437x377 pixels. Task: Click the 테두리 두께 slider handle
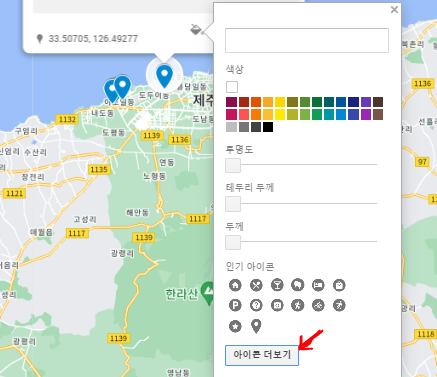pos(233,204)
